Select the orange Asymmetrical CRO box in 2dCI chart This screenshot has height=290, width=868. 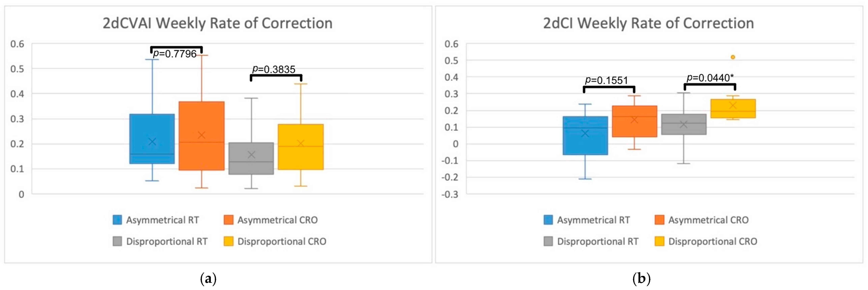point(635,121)
